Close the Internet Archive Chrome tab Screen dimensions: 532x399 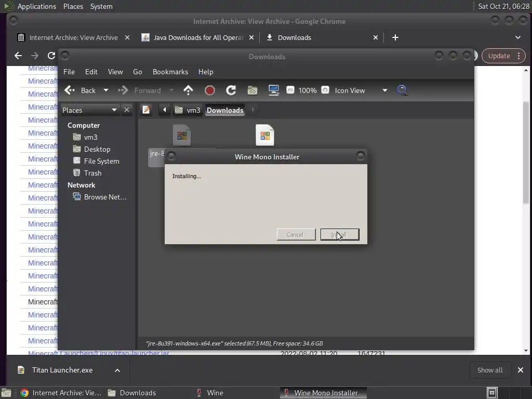point(127,37)
